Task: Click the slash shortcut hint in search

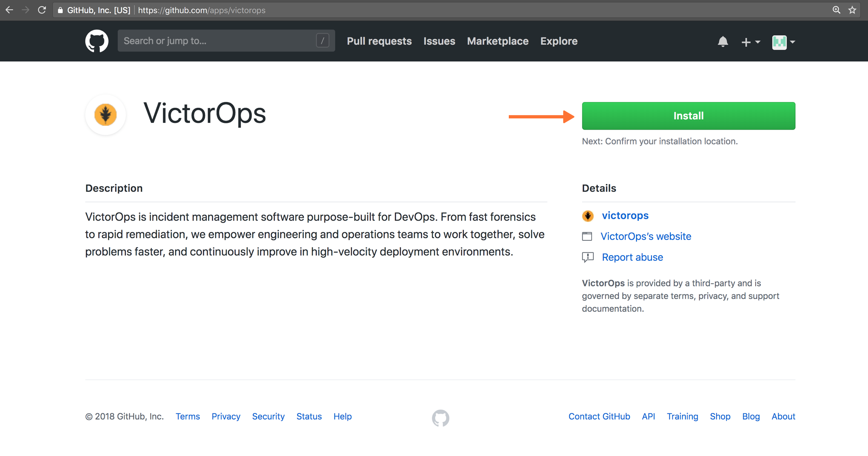Action: point(322,40)
